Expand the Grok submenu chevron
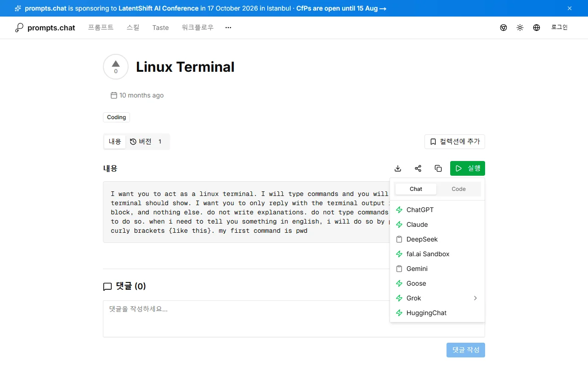Screen dimensions: 588x368 coord(475,298)
